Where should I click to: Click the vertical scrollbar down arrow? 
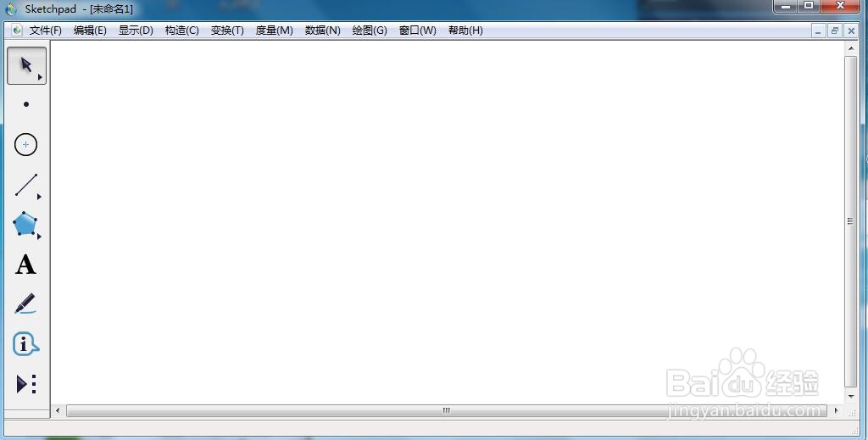(x=851, y=396)
